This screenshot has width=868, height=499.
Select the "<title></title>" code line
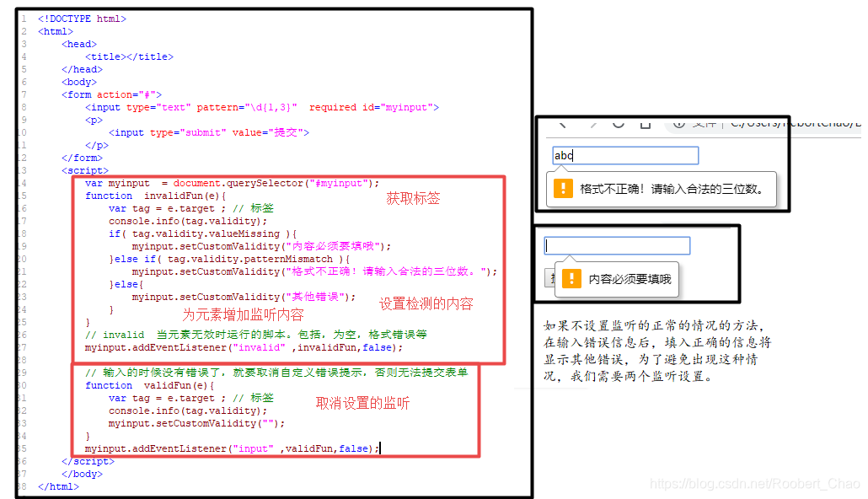tap(129, 56)
